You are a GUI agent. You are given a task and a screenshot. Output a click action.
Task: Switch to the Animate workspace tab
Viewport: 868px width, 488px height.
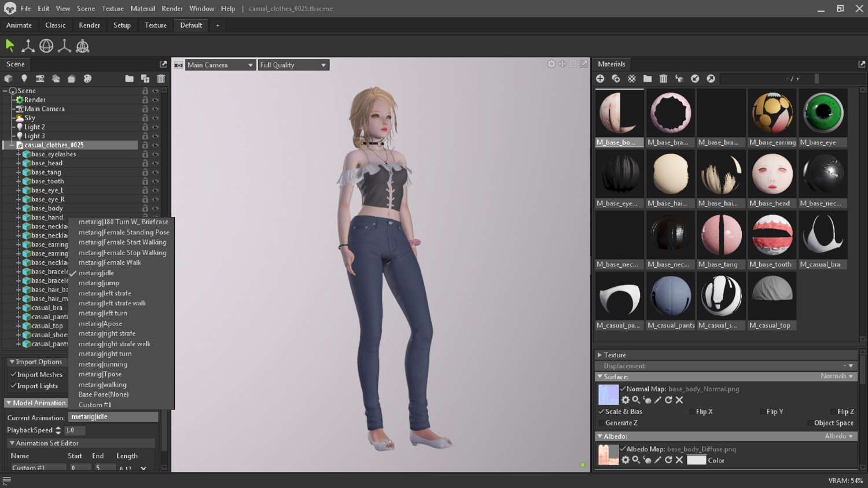(x=19, y=25)
